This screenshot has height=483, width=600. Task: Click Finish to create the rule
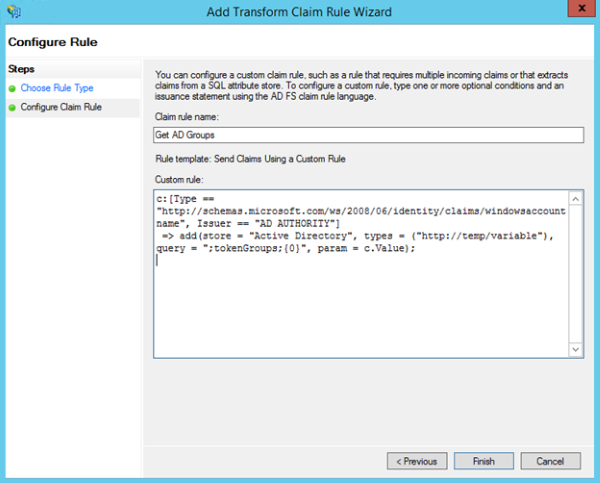(484, 461)
